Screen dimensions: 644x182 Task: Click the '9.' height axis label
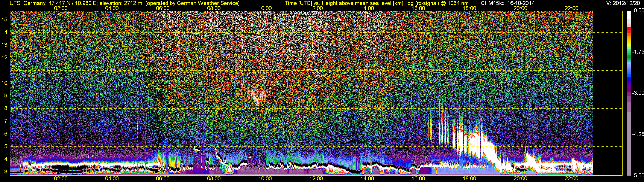[6, 96]
